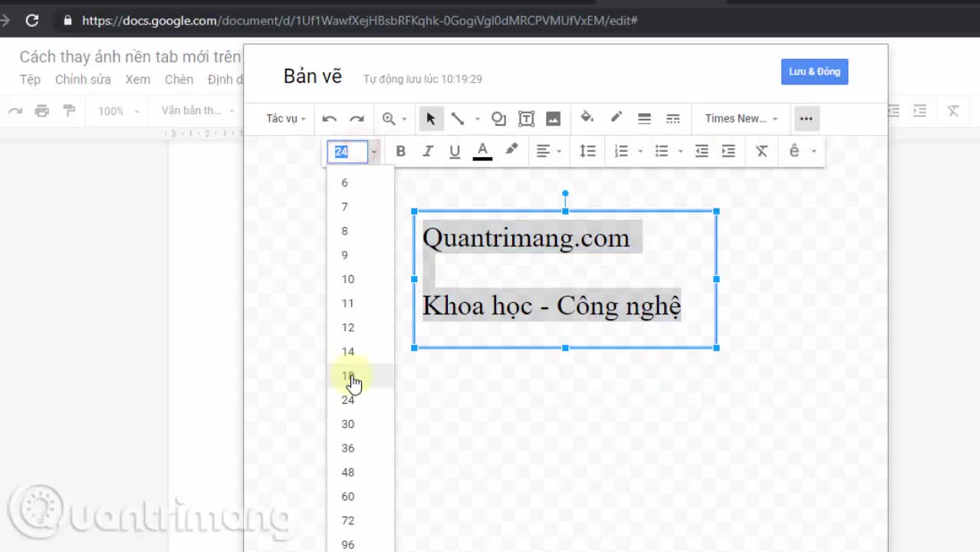
Task: Insert an image into the drawing
Action: [x=553, y=119]
